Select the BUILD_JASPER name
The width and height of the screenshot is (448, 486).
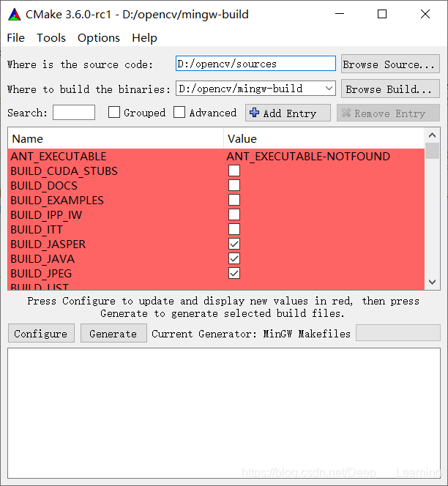(48, 244)
